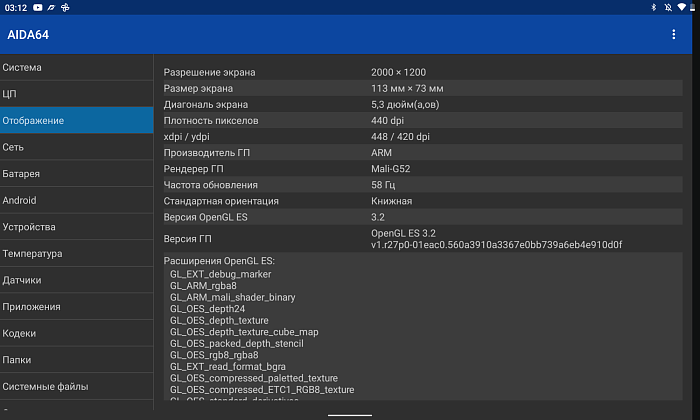Click the Версия ГП label

pyautogui.click(x=188, y=239)
